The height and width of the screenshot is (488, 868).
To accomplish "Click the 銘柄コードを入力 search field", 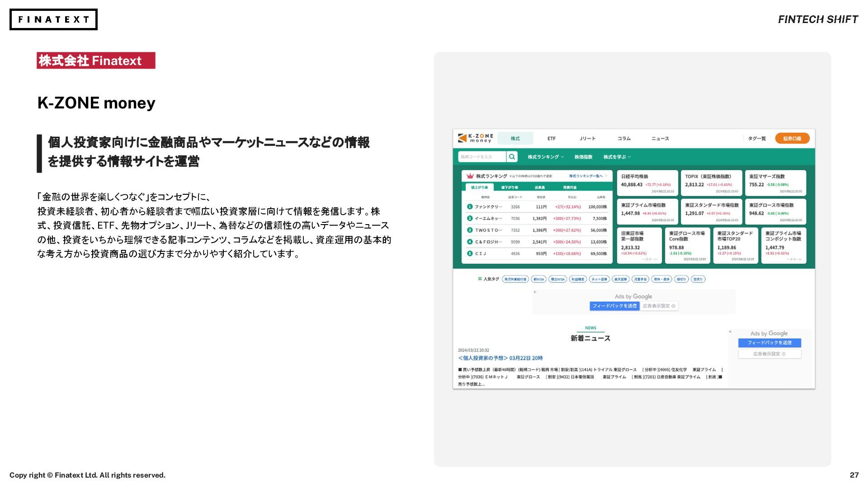I will pos(482,157).
